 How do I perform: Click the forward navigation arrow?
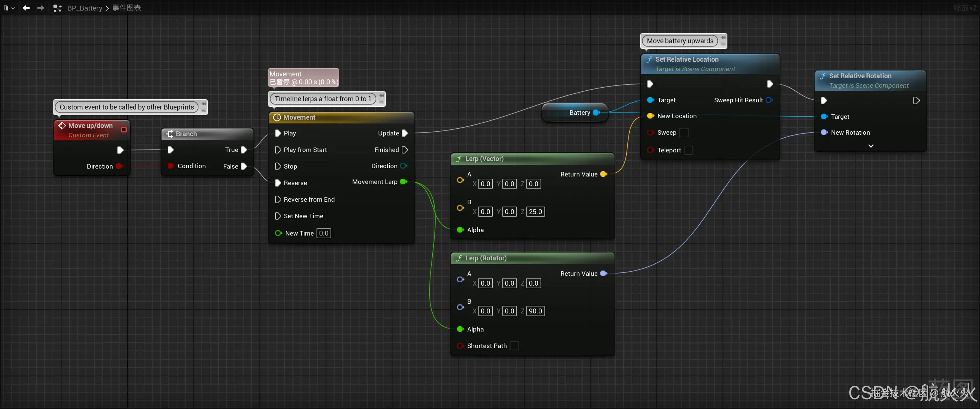tap(40, 8)
